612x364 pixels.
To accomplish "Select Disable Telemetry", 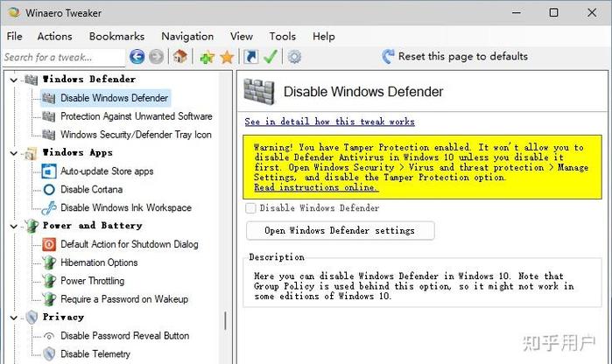I will (95, 354).
